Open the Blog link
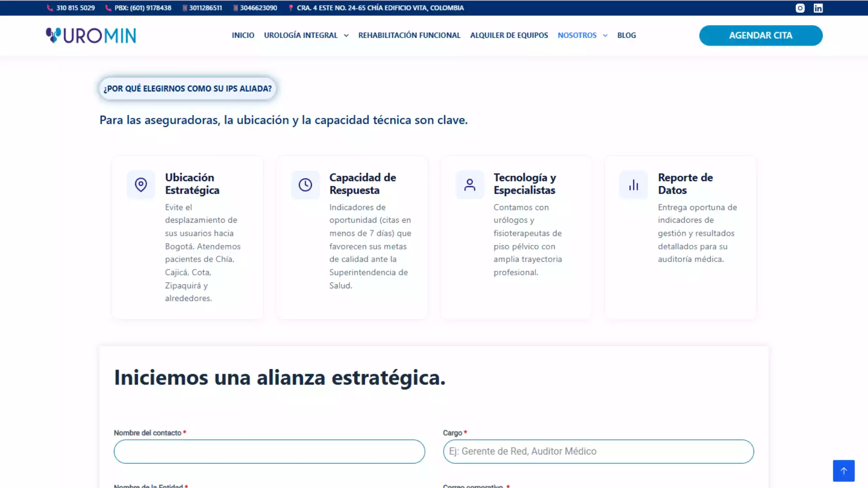 tap(627, 35)
